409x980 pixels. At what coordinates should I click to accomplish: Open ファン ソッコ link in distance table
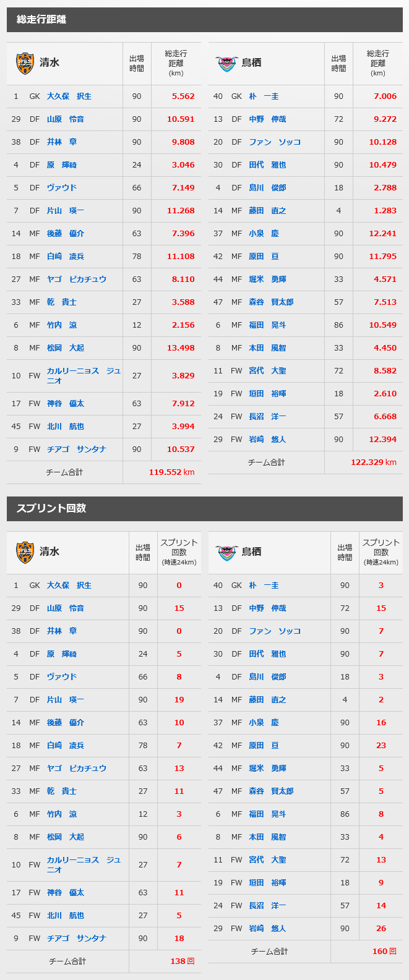(x=275, y=142)
